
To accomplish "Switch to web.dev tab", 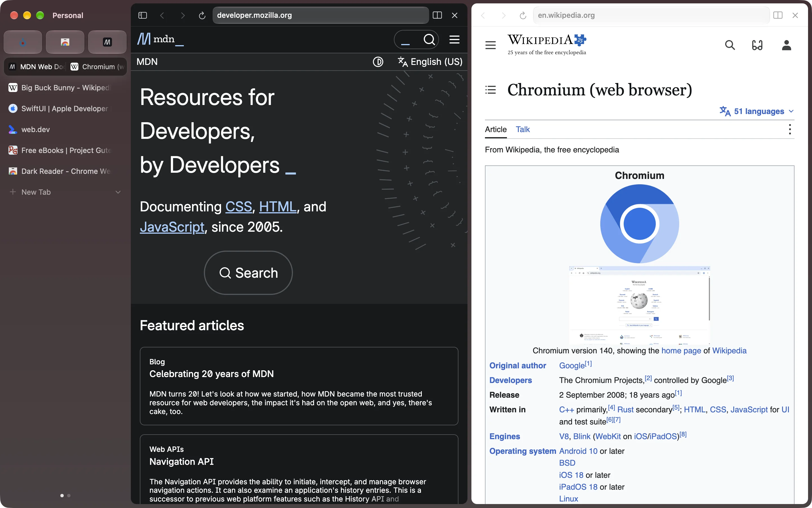I will (x=65, y=129).
